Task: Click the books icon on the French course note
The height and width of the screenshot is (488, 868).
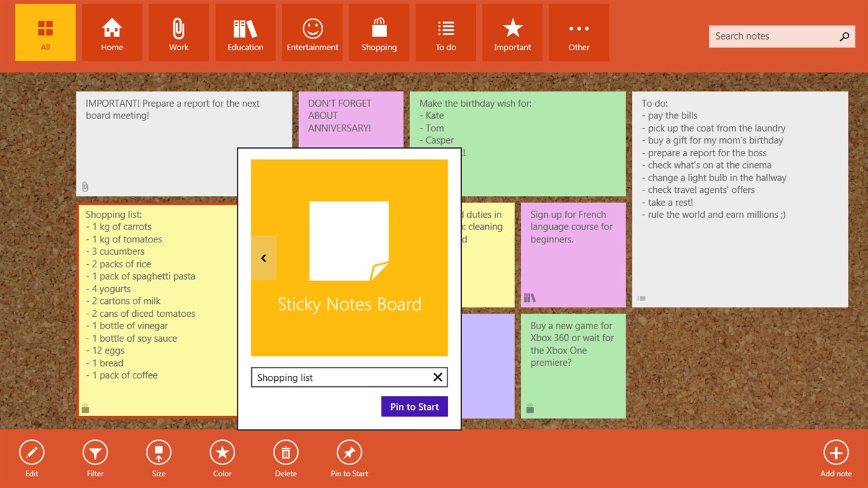Action: click(x=529, y=298)
